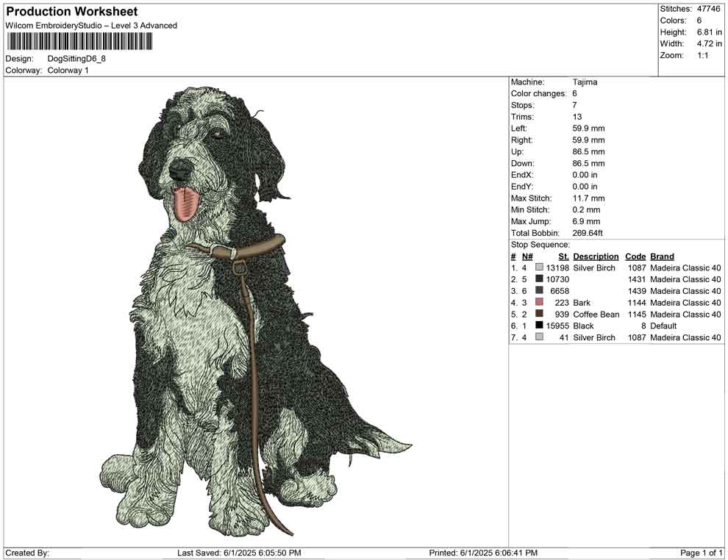
Task: Click the 'Printed: 6/1/2025 6:06:41 PM' text
Action: click(x=483, y=553)
